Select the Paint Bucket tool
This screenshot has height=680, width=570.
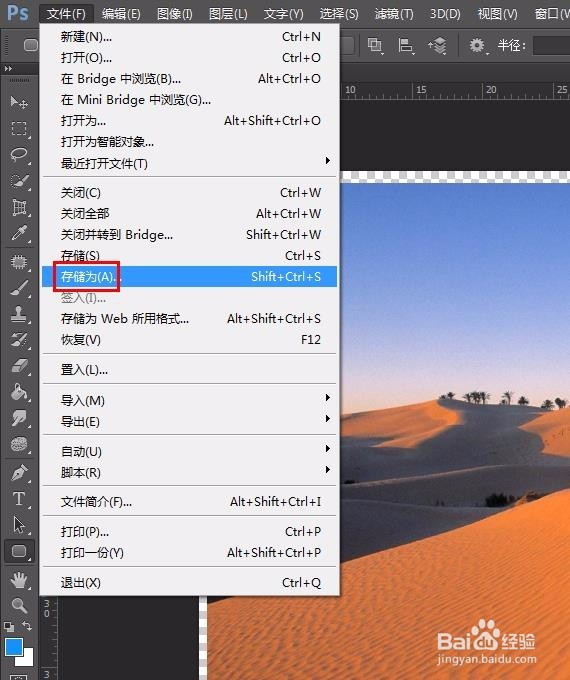pyautogui.click(x=19, y=392)
